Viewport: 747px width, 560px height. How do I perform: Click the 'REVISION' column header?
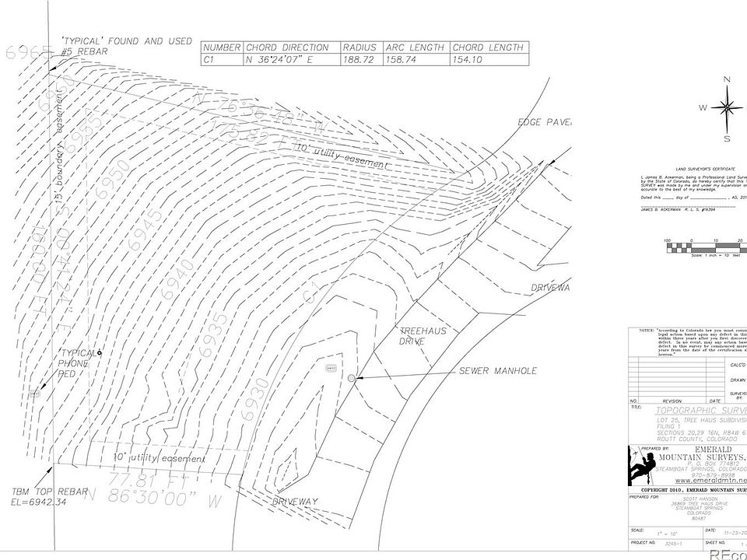coord(672,401)
